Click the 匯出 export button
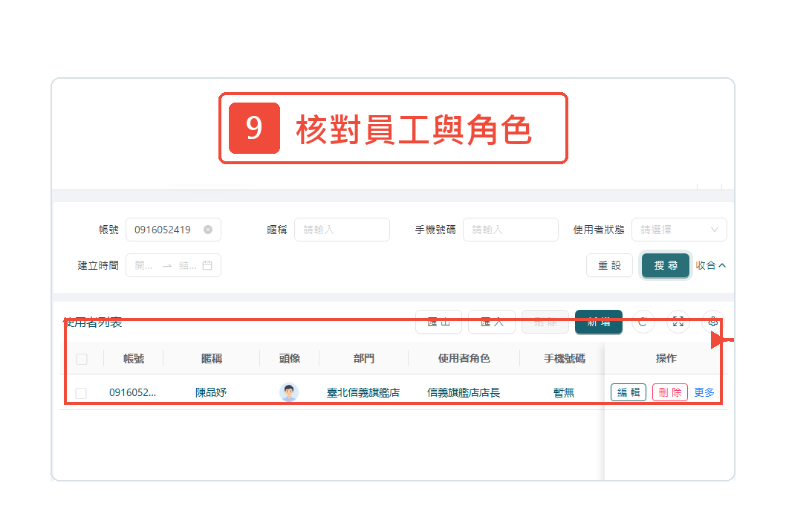 click(438, 322)
